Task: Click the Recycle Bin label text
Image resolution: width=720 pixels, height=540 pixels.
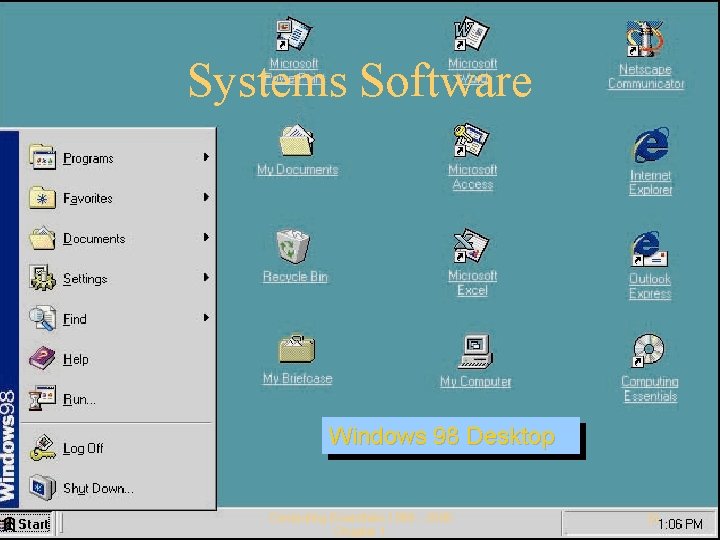Action: coord(295,276)
